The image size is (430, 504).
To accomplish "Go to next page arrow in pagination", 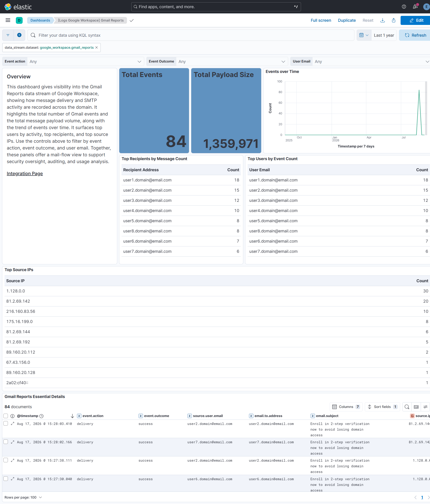I will 428,497.
